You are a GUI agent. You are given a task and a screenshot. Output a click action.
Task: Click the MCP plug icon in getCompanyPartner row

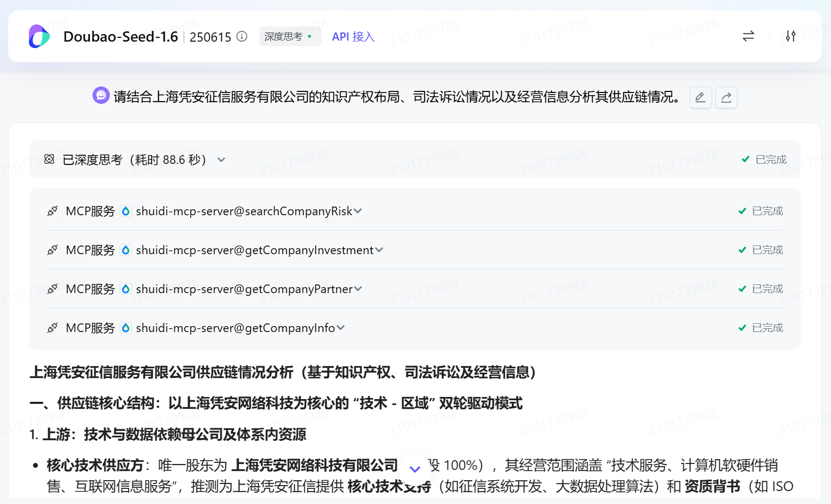pyautogui.click(x=52, y=289)
